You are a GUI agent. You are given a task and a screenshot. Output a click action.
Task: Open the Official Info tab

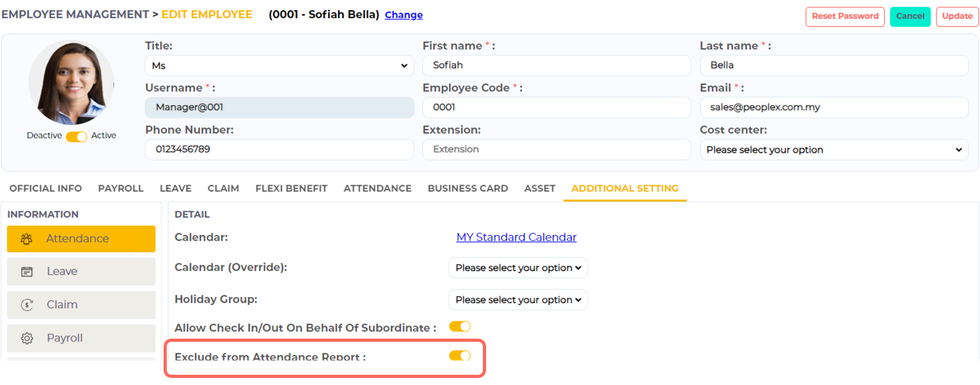tap(46, 189)
